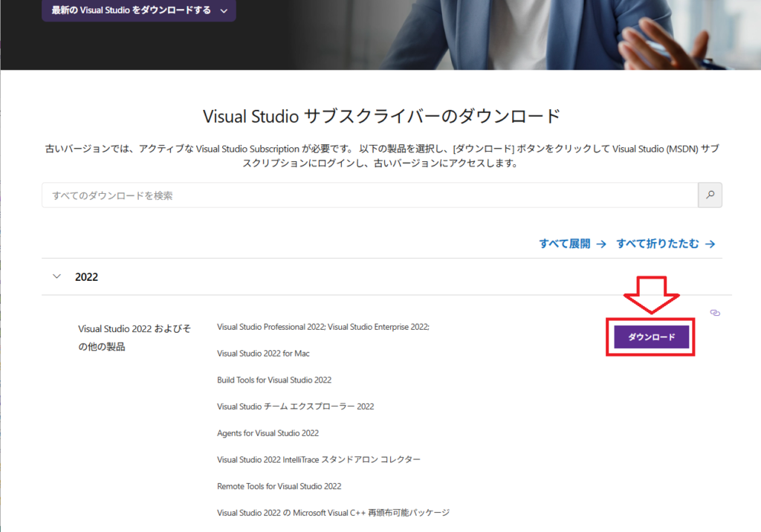
Task: Click the chain link icon above Download
Action: tap(715, 313)
